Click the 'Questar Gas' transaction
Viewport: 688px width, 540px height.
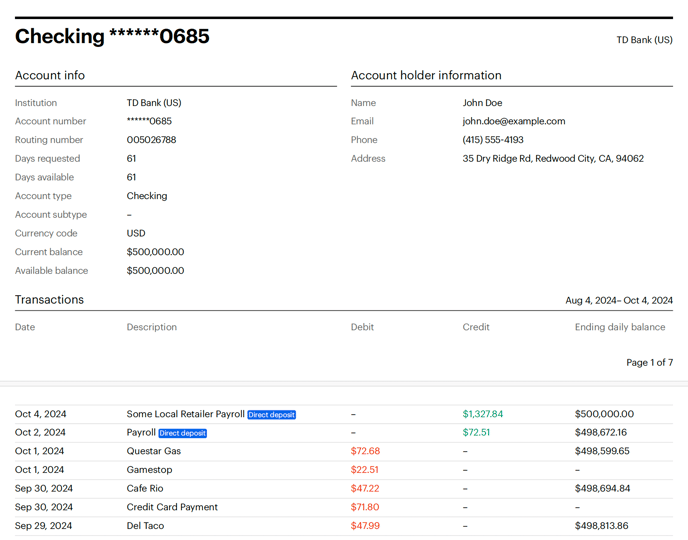point(154,451)
